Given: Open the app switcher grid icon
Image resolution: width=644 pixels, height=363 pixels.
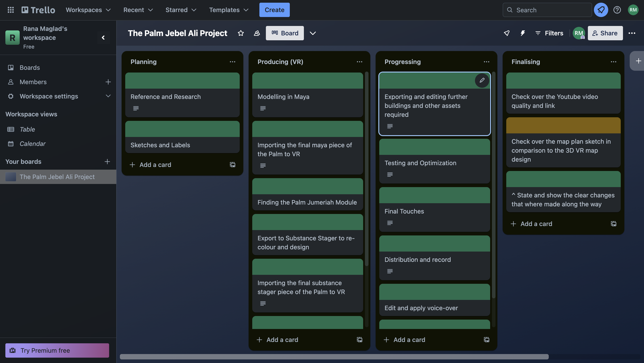Looking at the screenshot, I should coord(11,10).
